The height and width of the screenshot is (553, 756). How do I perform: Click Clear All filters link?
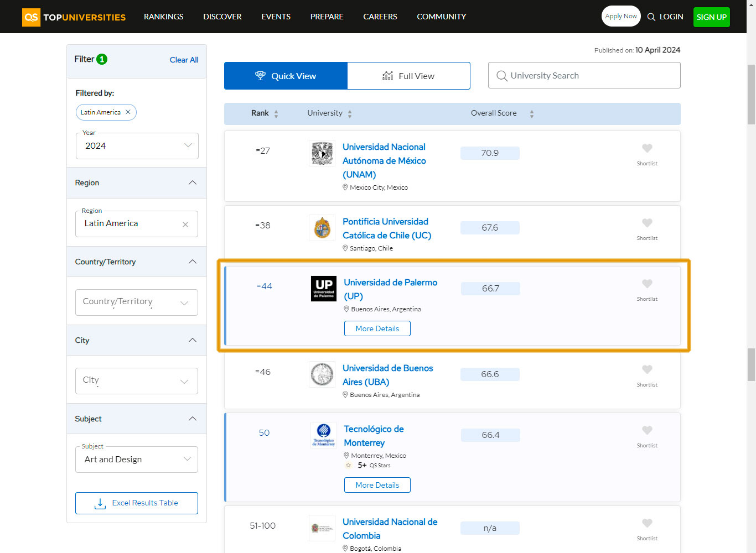click(184, 60)
